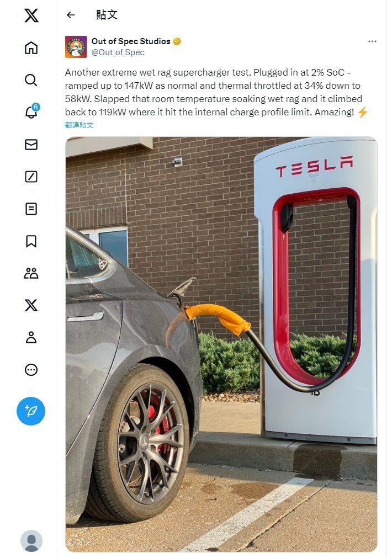392x558 pixels.
Task: Click the Out of Spec Studios avatar
Action: click(x=76, y=46)
